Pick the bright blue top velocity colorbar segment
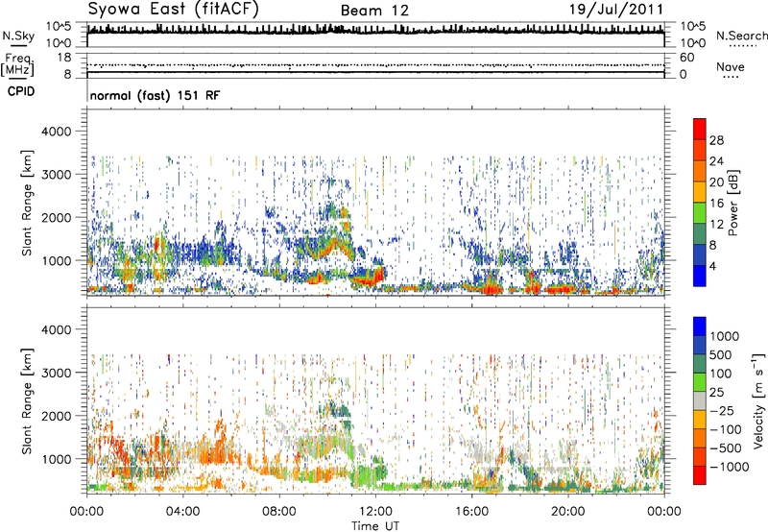Viewport: 768px width, 532px height. [700, 326]
